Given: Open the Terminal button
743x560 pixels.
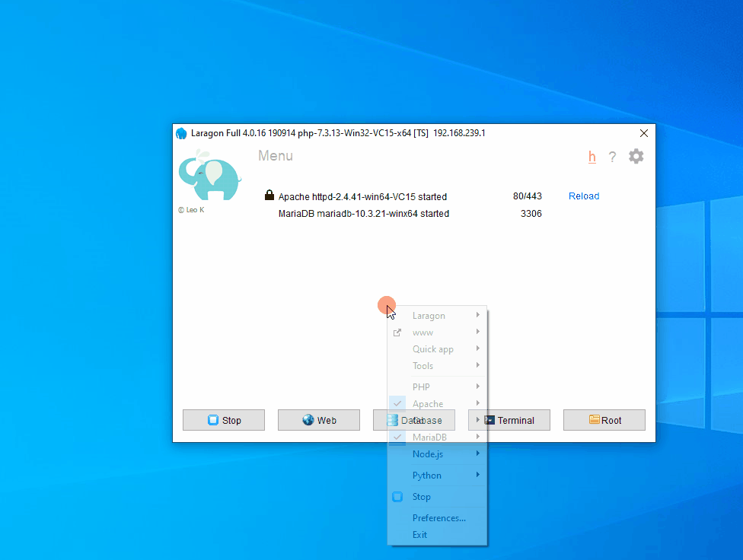Looking at the screenshot, I should [x=509, y=420].
